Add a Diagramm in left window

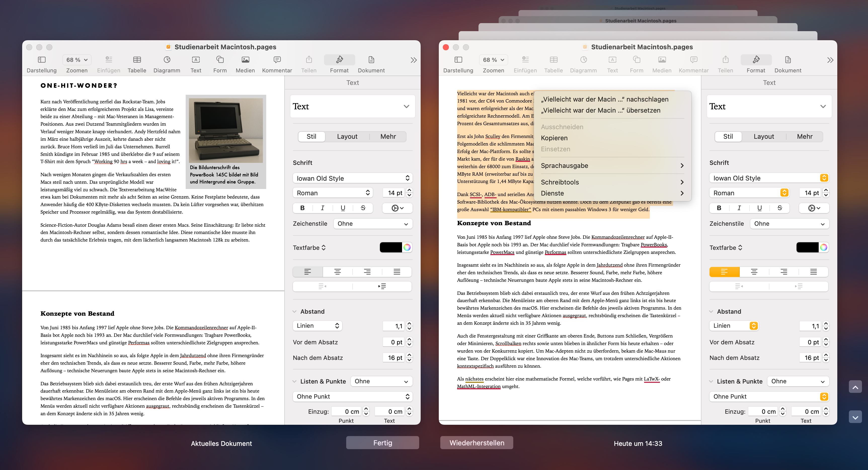click(x=167, y=64)
